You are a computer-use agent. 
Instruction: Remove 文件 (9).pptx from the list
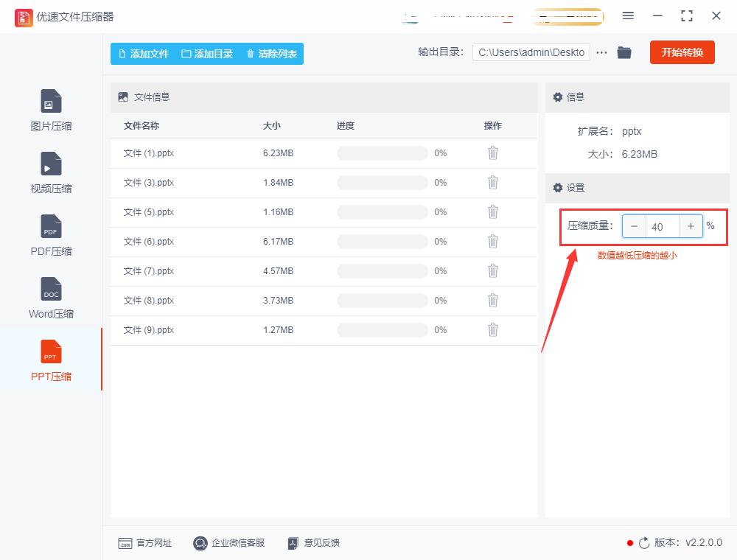coord(492,329)
